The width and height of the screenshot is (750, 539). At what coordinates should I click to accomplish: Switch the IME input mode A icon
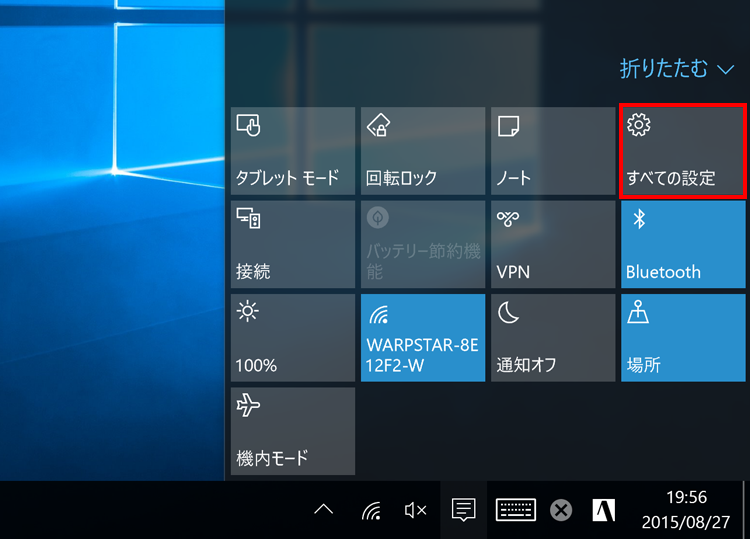(604, 510)
